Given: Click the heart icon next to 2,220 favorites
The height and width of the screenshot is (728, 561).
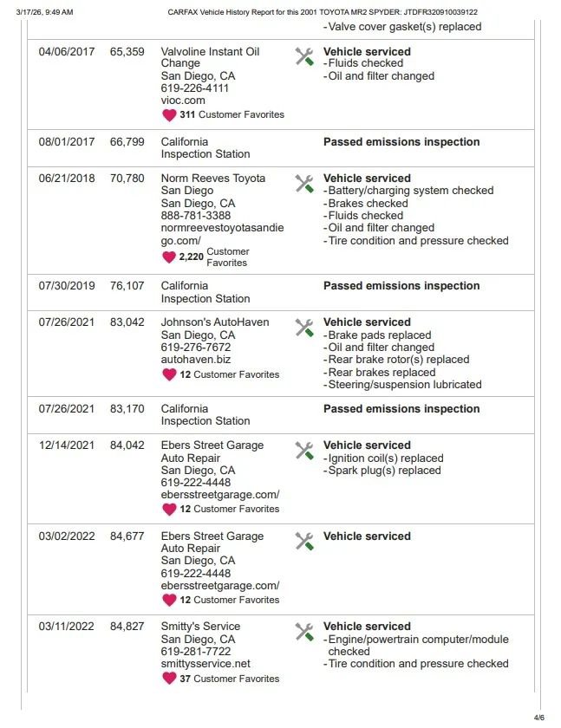Looking at the screenshot, I should coord(169,257).
